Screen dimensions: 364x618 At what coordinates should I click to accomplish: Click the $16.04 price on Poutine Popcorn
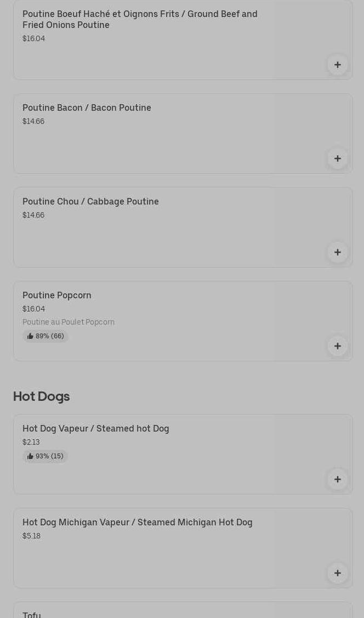point(34,309)
